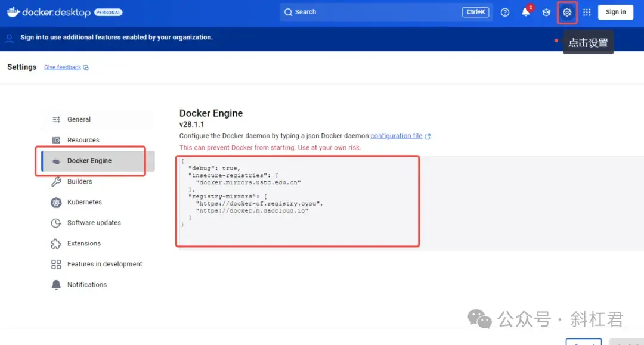644x345 pixels.
Task: Click the Builders wrench icon
Action: 56,182
